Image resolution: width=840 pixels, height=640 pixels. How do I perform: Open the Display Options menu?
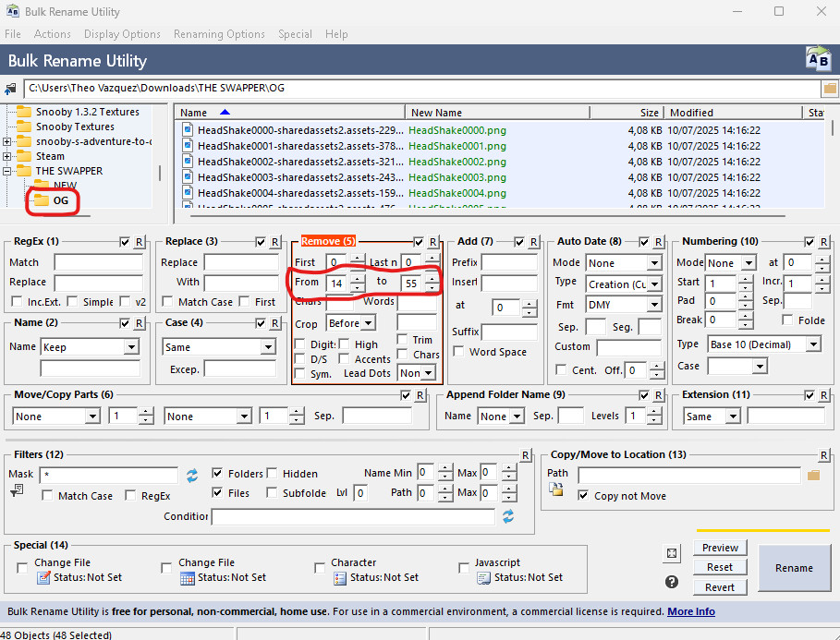pos(122,34)
